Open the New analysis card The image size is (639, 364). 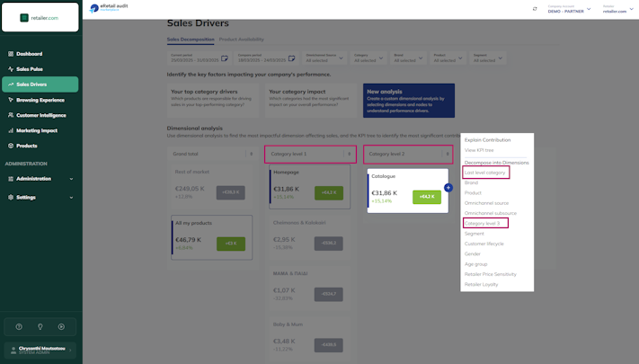(x=409, y=101)
